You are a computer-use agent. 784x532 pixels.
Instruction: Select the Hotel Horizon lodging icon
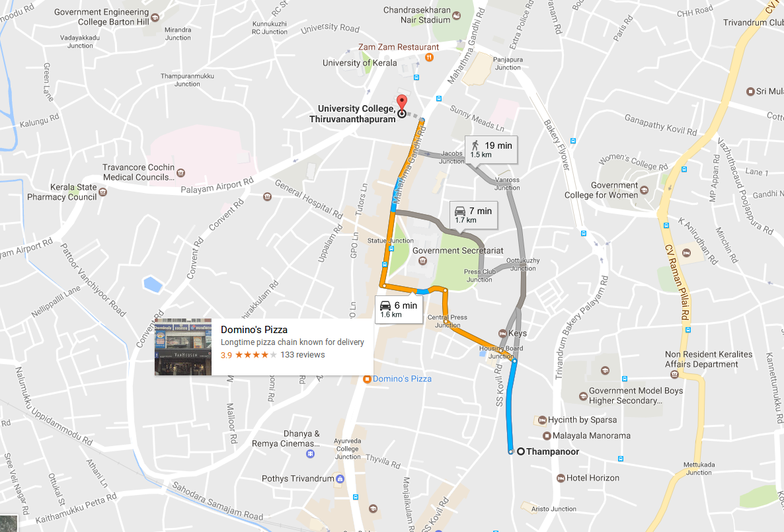click(561, 478)
